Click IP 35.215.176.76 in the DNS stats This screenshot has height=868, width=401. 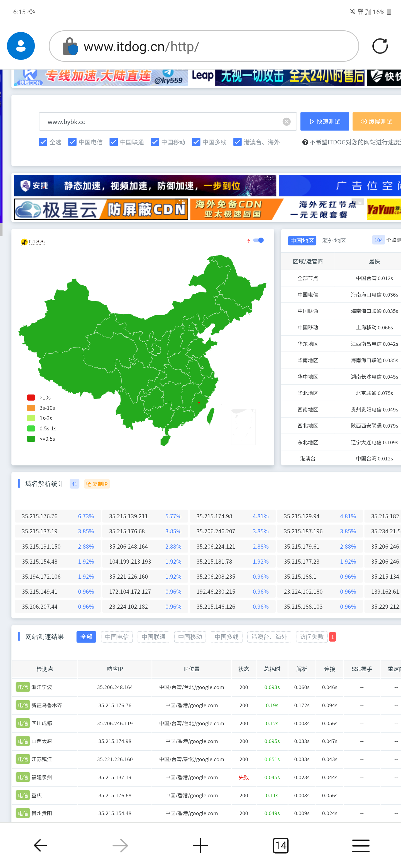[40, 516]
